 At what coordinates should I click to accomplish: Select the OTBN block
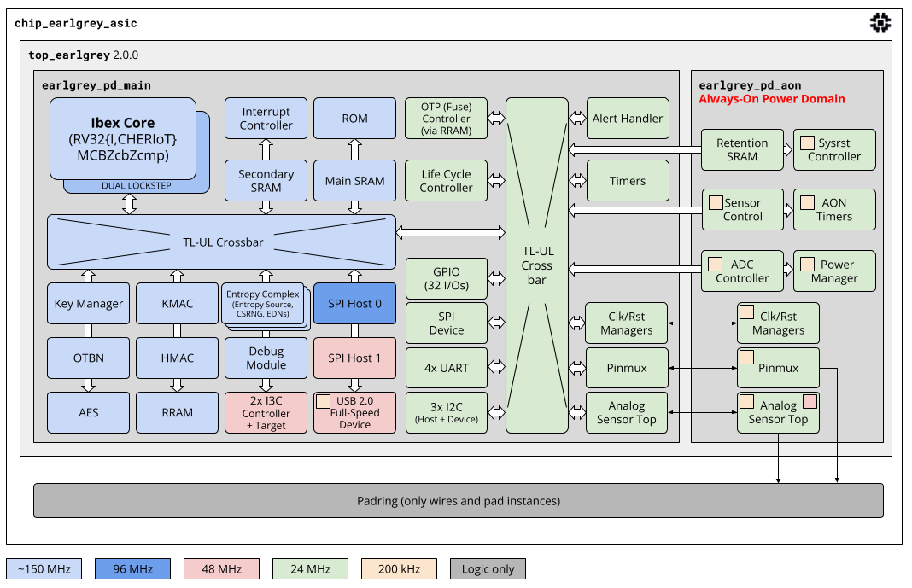[x=89, y=358]
